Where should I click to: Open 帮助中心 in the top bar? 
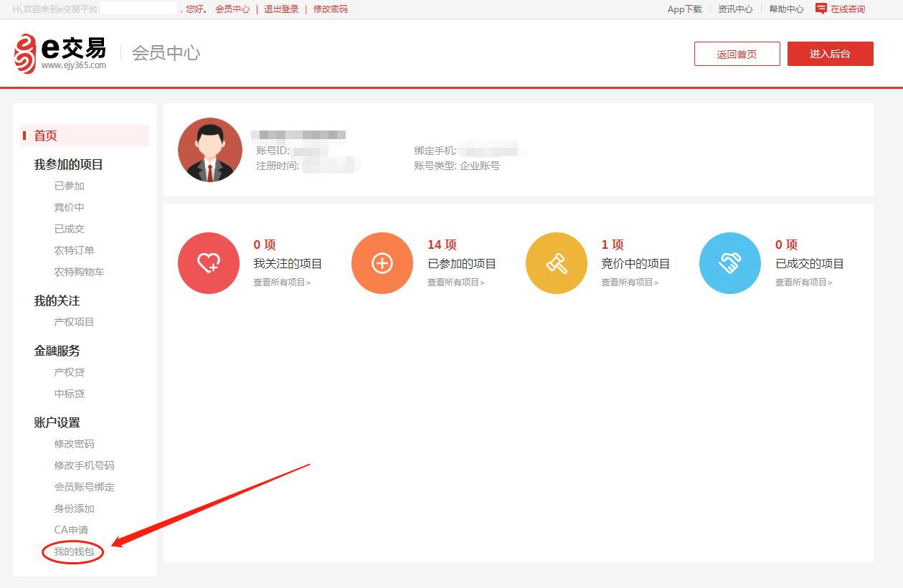click(x=787, y=9)
